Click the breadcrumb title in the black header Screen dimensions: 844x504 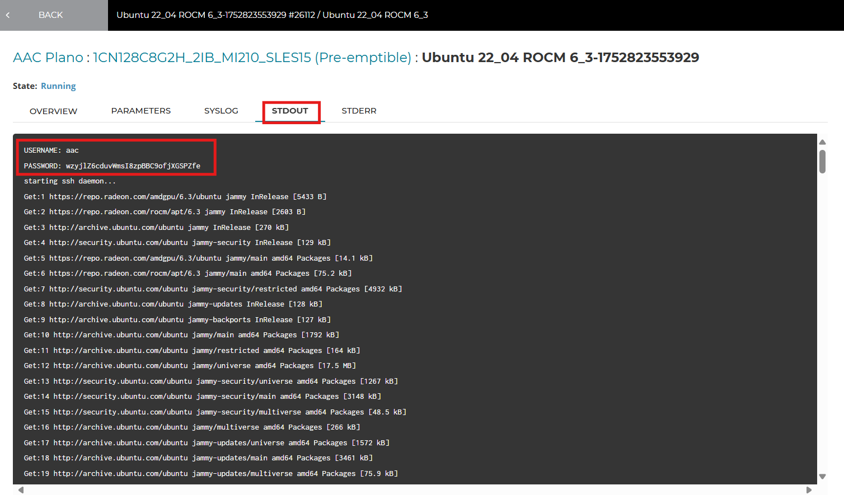point(272,15)
